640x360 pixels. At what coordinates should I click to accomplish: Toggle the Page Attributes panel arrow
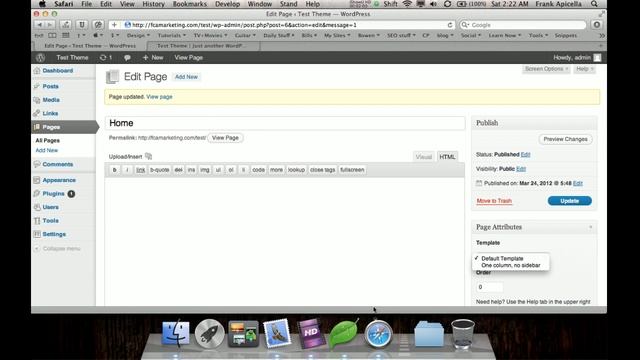[x=590, y=227]
